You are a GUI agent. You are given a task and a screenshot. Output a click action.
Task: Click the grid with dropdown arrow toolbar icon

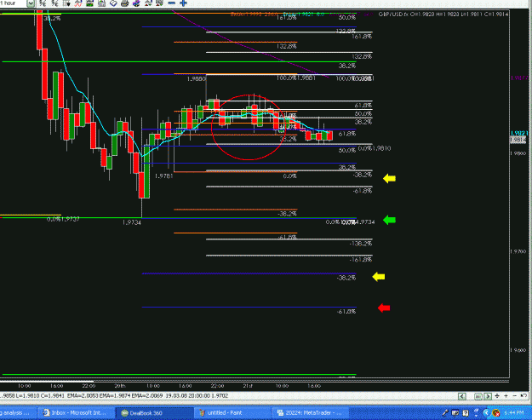pyautogui.click(x=67, y=3)
